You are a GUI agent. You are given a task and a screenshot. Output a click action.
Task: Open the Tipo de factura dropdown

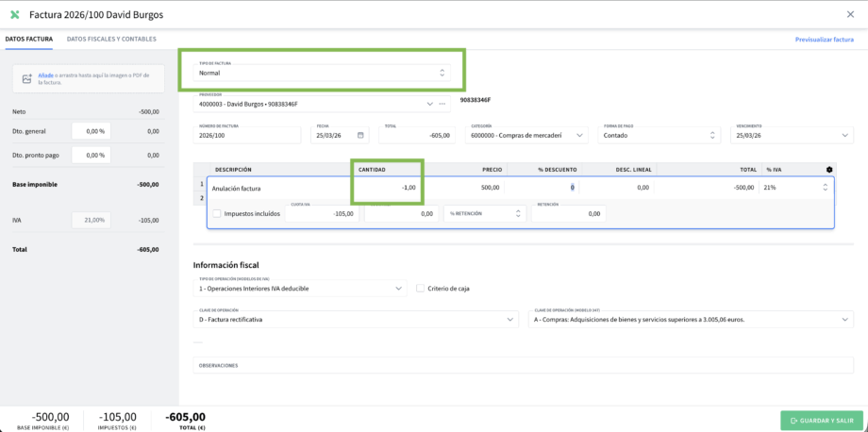[321, 73]
